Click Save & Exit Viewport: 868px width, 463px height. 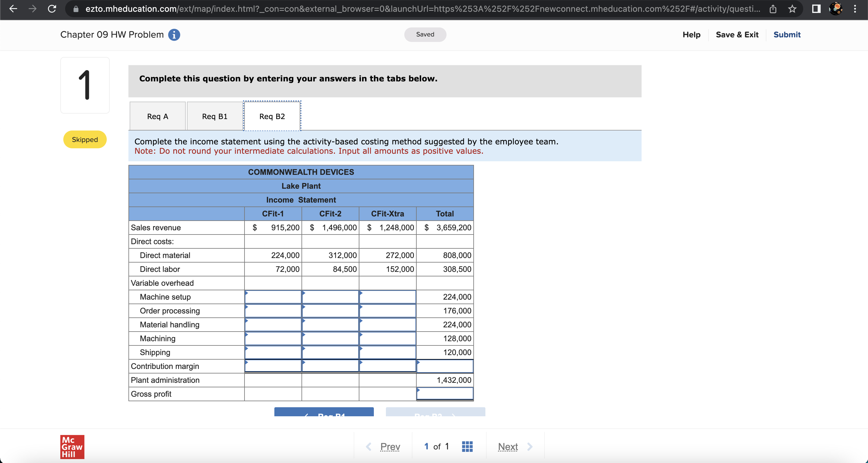click(x=737, y=35)
